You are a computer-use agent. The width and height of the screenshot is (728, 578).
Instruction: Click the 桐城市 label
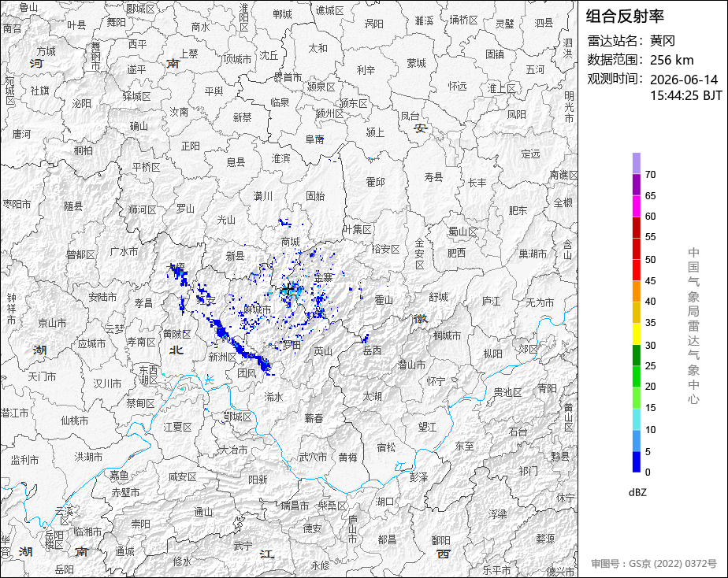[x=447, y=335]
